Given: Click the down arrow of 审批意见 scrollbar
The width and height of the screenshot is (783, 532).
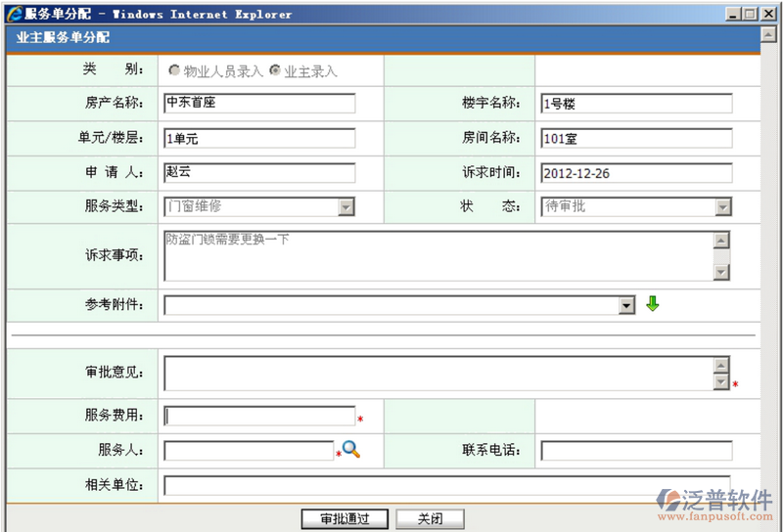Looking at the screenshot, I should pos(721,381).
